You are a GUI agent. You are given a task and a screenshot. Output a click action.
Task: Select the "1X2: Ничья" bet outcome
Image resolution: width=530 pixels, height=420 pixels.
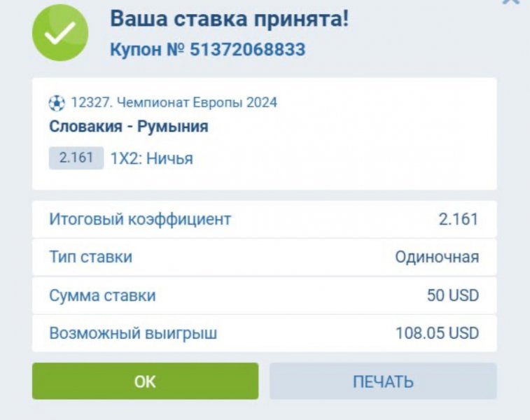click(x=152, y=159)
